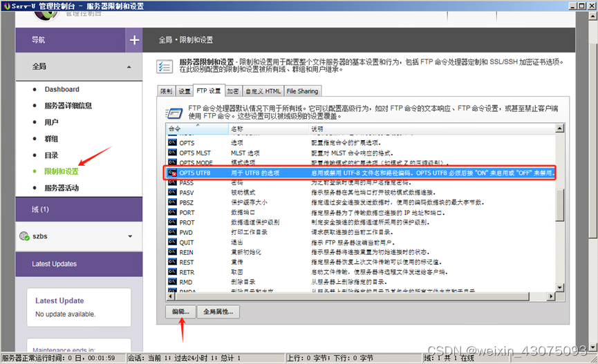
Task: Click the PASV command icon
Action: click(x=172, y=193)
